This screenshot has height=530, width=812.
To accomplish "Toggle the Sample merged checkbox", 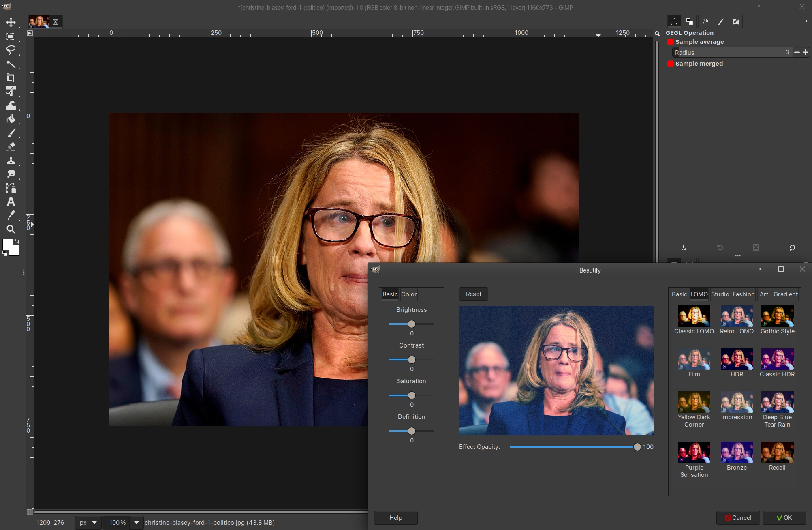I will [671, 64].
